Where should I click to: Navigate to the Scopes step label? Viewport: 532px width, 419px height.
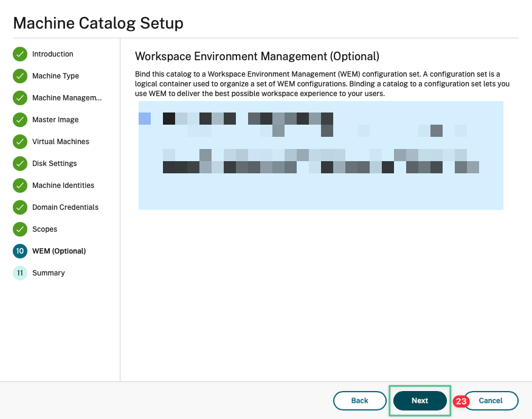click(45, 229)
